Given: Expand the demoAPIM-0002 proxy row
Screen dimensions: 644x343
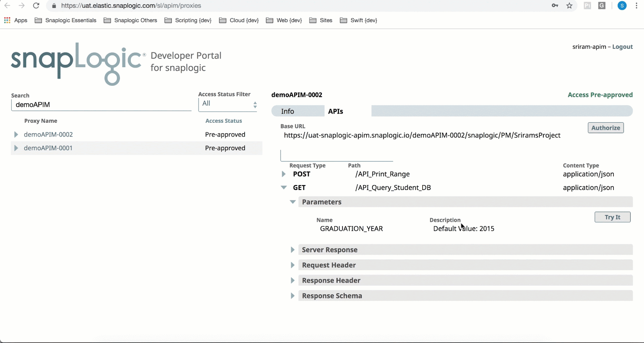Looking at the screenshot, I should 16,134.
